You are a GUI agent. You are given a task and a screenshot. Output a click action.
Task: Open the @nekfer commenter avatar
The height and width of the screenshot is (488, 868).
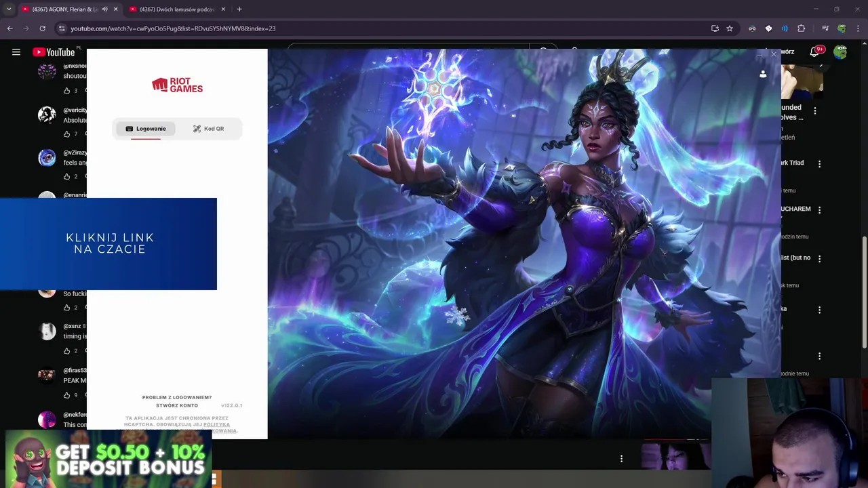tap(47, 420)
